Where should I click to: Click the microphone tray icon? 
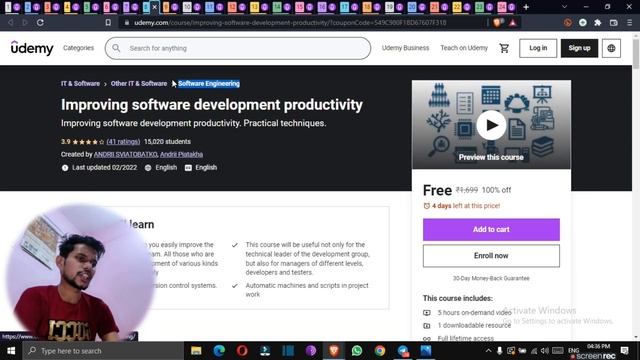click(x=500, y=351)
